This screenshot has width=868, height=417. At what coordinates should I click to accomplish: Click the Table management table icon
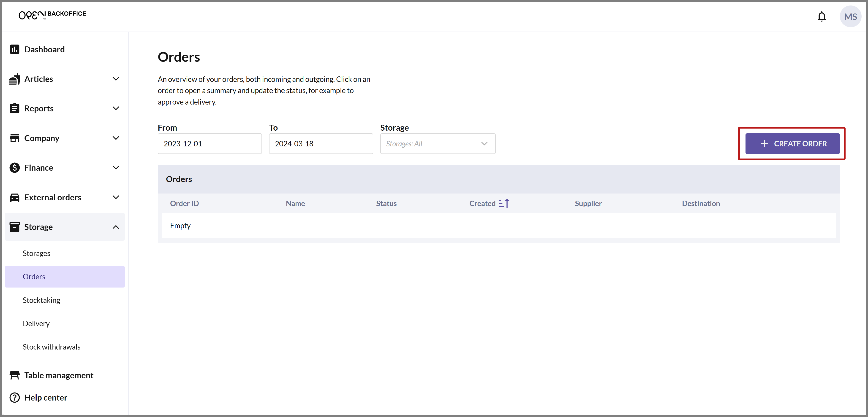[x=14, y=375]
